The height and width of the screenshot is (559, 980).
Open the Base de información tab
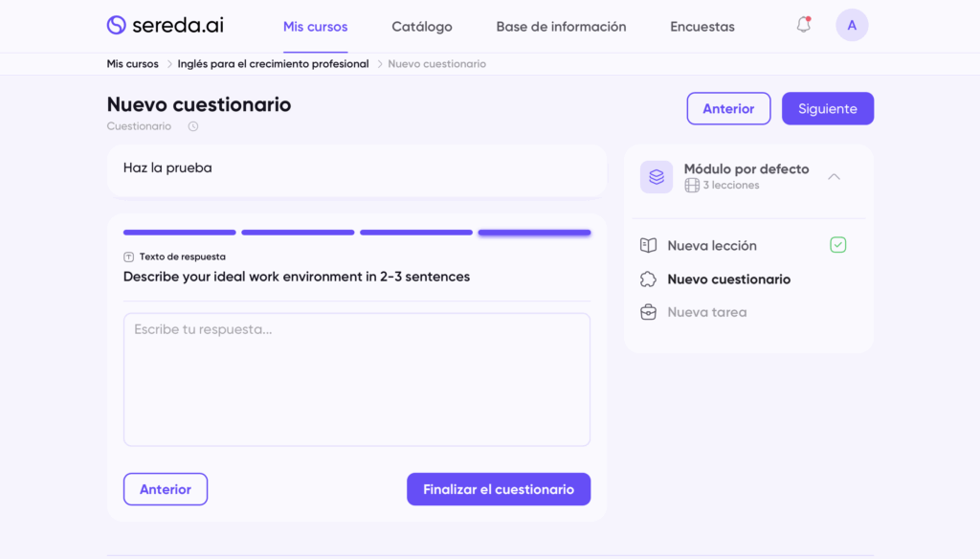click(561, 27)
